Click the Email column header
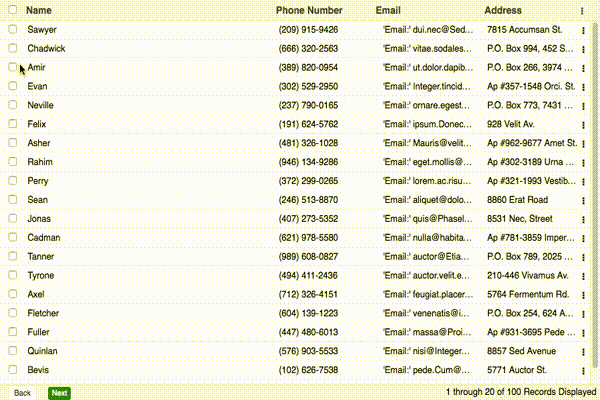Screen dimensions: 600x400 point(388,10)
